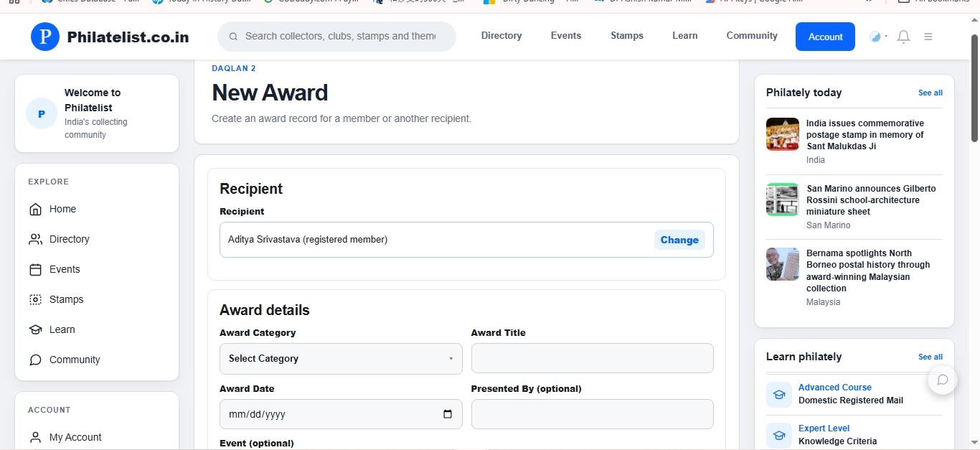Open notifications bell icon

(x=903, y=37)
